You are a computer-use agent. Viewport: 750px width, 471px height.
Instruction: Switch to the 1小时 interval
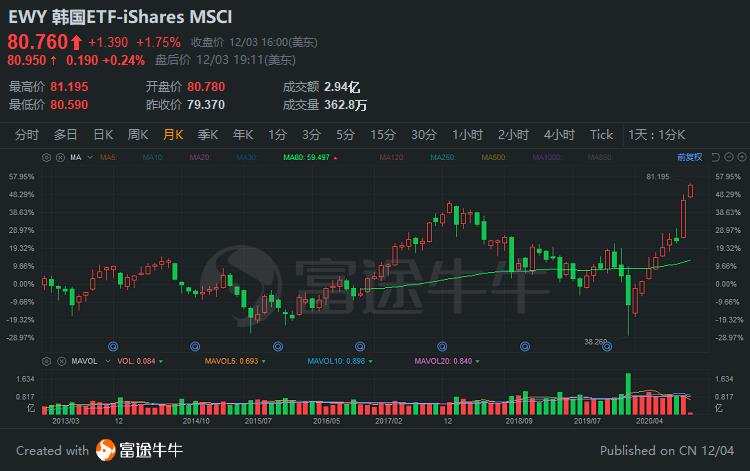[x=467, y=135]
